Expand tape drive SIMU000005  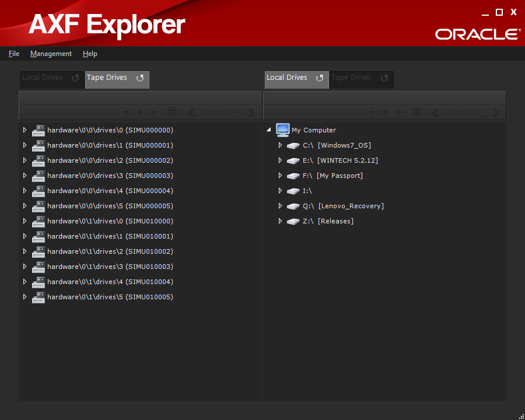24,206
